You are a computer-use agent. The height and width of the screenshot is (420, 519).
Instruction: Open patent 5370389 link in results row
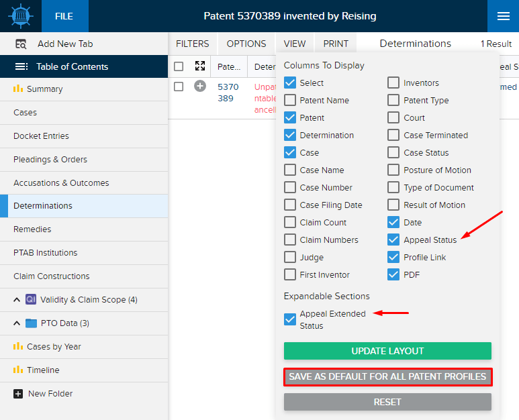[x=228, y=93]
